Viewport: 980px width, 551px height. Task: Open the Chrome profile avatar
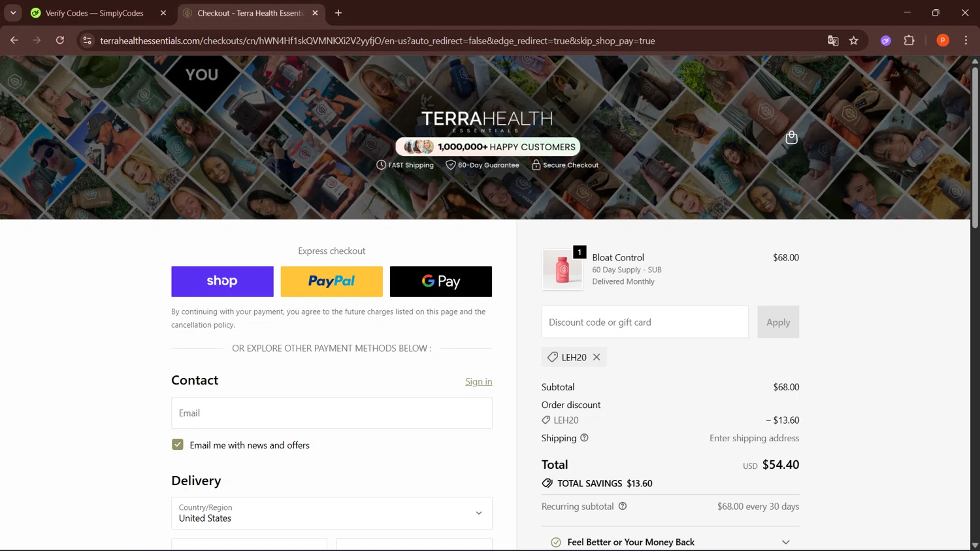tap(943, 40)
